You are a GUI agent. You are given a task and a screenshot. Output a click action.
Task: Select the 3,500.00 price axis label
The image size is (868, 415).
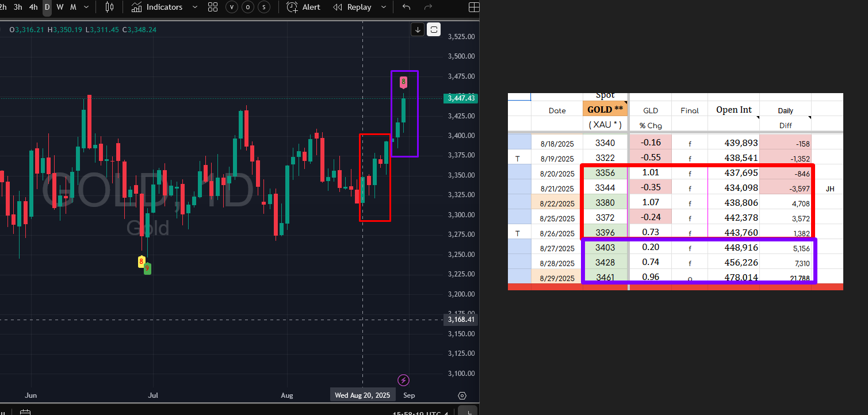[461, 56]
